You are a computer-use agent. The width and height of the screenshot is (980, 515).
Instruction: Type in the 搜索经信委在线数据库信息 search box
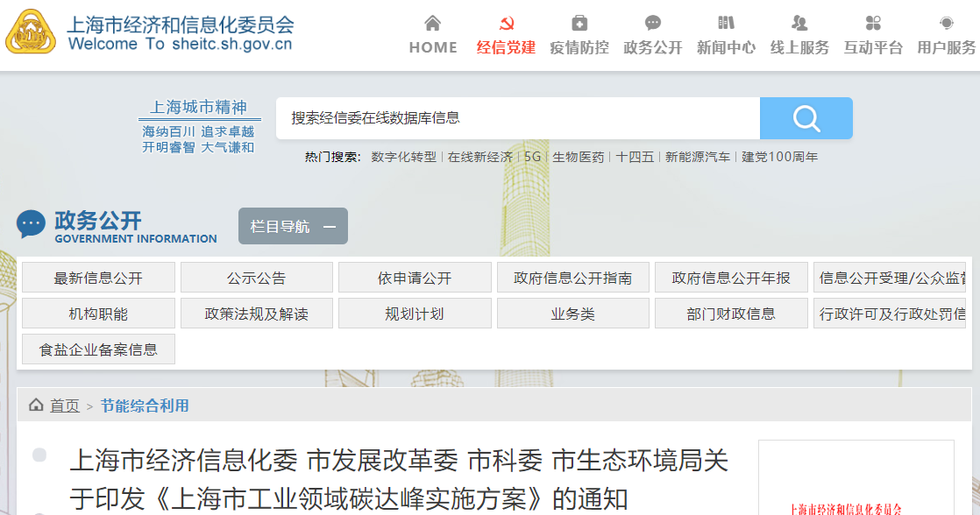click(517, 118)
